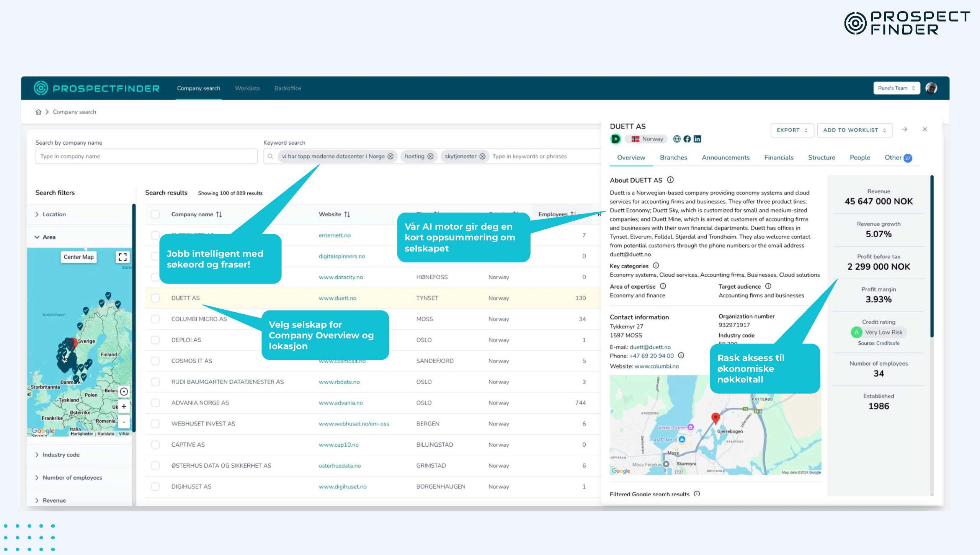Toggle the select-all checkbox in table header
This screenshot has height=555, width=980.
click(155, 214)
